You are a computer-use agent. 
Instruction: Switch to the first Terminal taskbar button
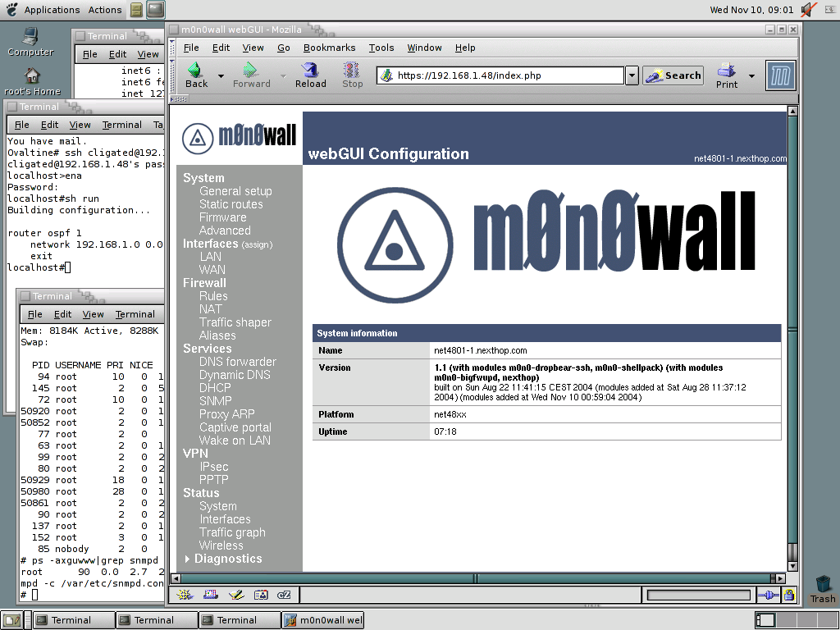click(x=74, y=620)
